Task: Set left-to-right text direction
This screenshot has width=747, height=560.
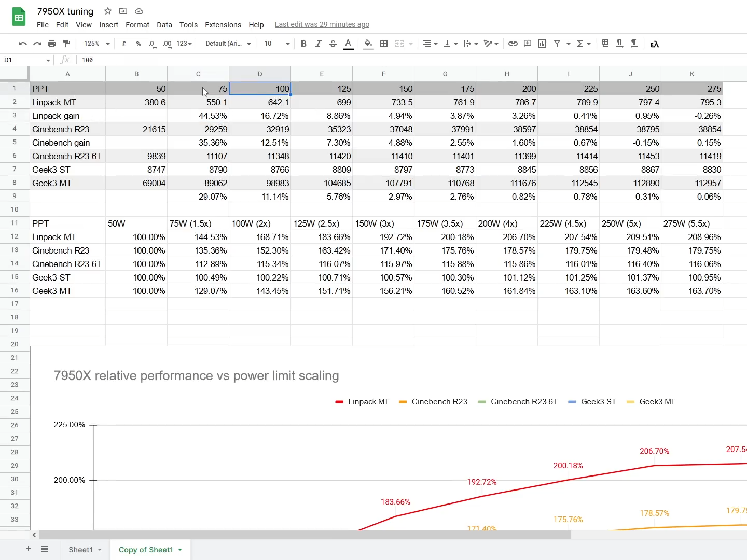Action: [x=619, y=44]
